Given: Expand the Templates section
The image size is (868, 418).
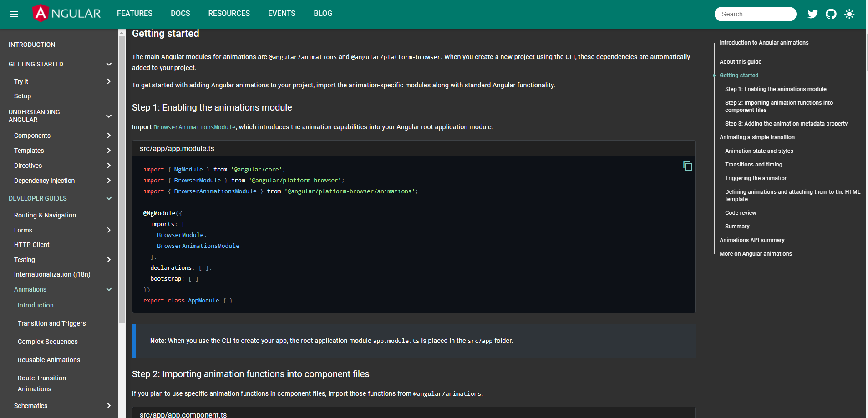Looking at the screenshot, I should [x=109, y=151].
